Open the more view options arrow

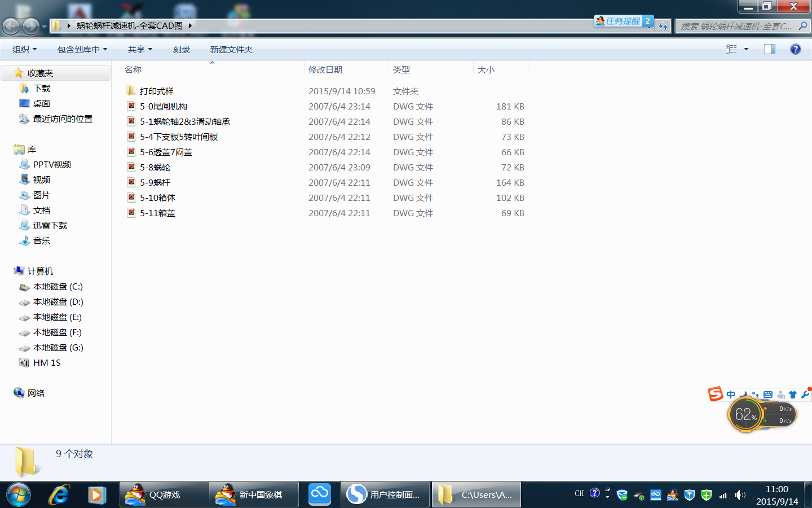tap(746, 49)
